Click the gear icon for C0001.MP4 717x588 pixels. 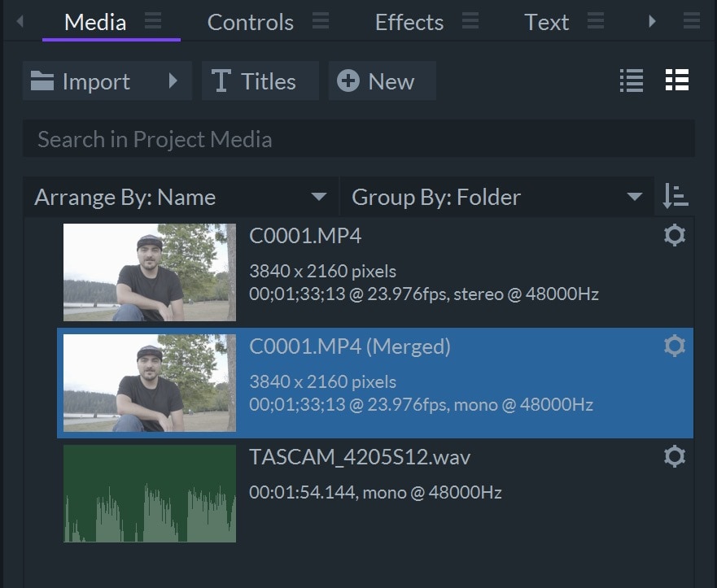point(675,236)
